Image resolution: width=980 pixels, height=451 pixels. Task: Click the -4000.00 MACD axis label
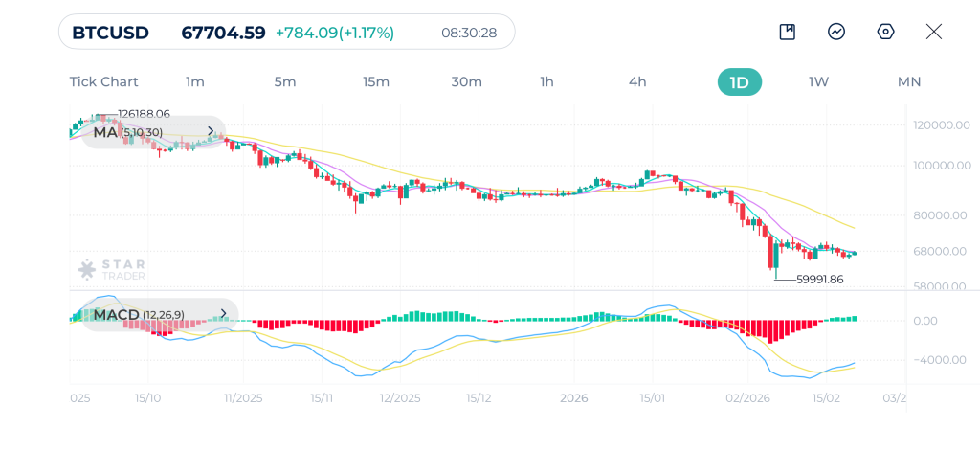(x=940, y=360)
